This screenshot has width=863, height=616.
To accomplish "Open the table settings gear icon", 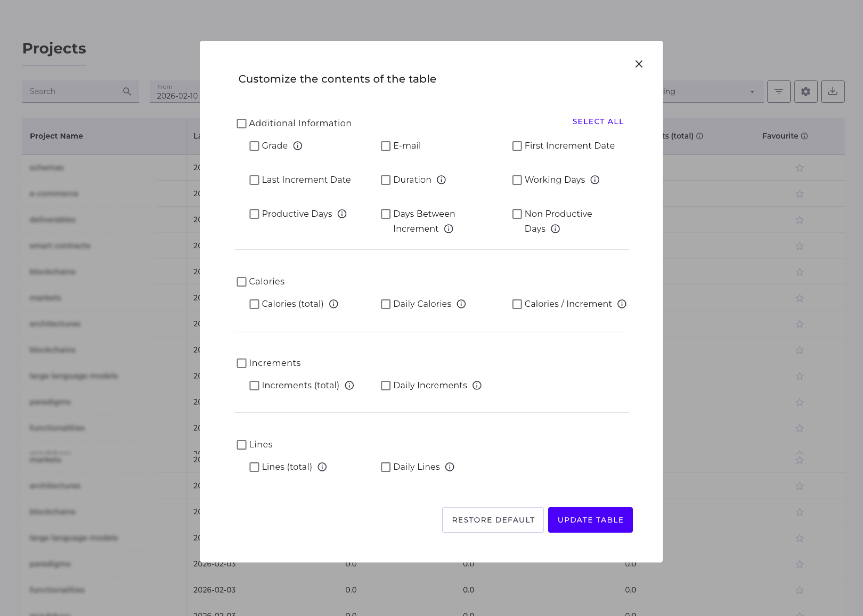I will click(x=806, y=91).
